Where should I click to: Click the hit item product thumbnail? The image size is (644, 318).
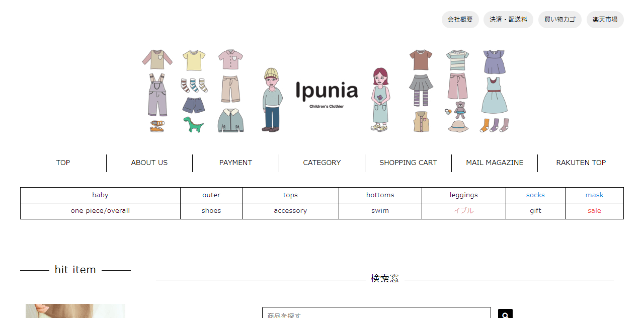click(x=75, y=310)
